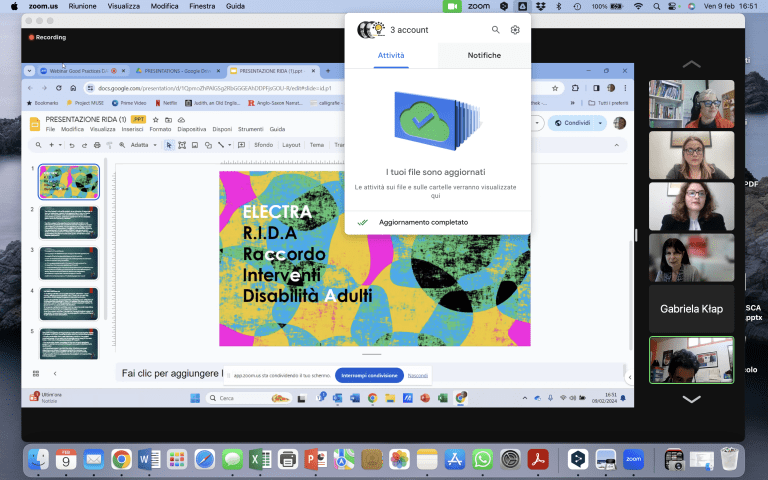Select slide 4 thumbnail
The image size is (768, 480).
coord(69,304)
